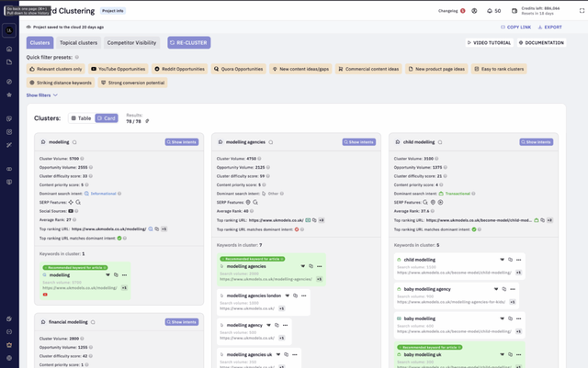Image resolution: width=588 pixels, height=368 pixels.
Task: Click info icon next to Quick filter presets
Action: [x=77, y=57]
